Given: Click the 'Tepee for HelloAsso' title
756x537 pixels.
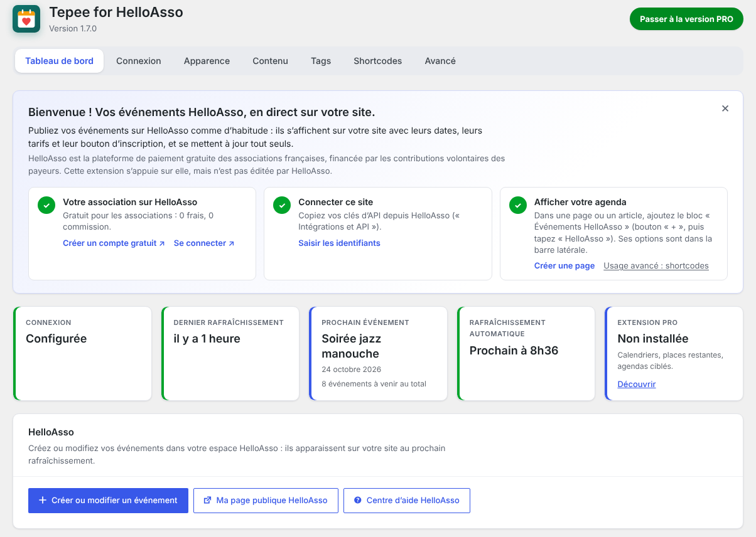Looking at the screenshot, I should tap(116, 12).
